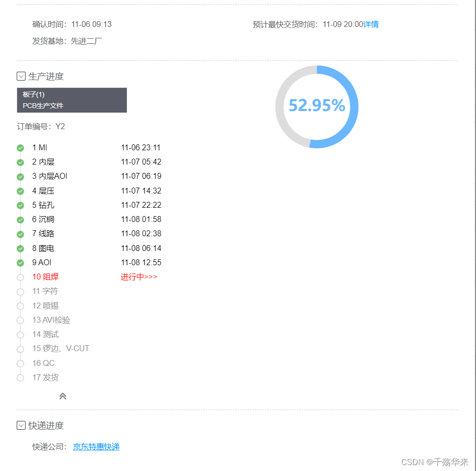The height and width of the screenshot is (471, 476).
Task: Click the 11-07 14:32 timestamp
Action: [x=141, y=191]
